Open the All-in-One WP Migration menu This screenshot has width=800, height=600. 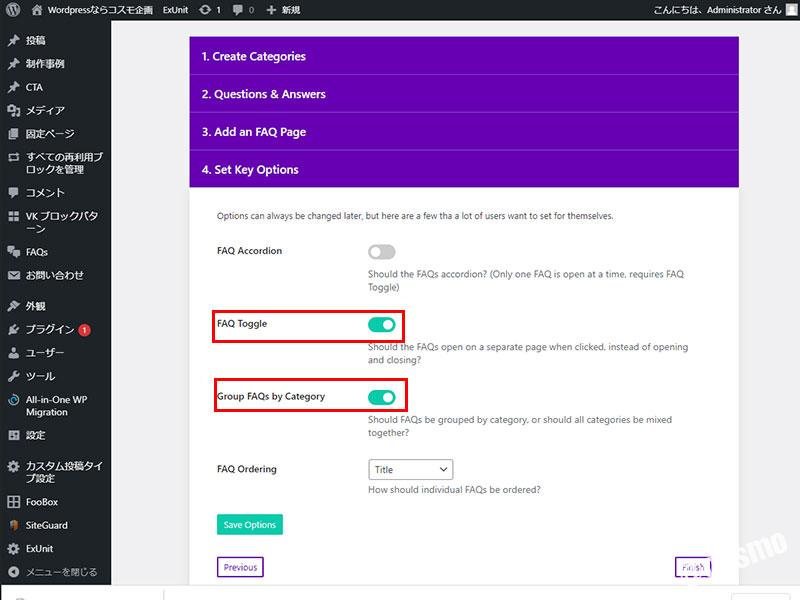click(x=55, y=405)
